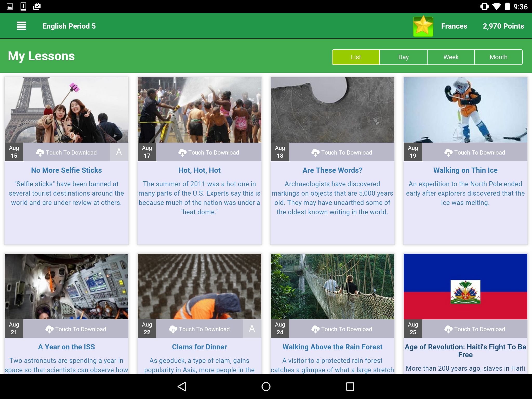Tap Touch To Download on Clams for Dinner
The image size is (532, 399).
click(x=199, y=329)
